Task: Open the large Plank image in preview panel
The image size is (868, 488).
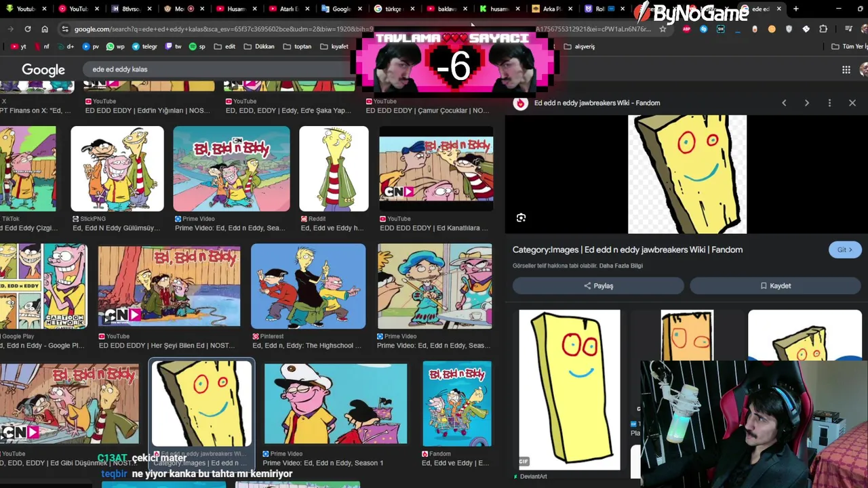Action: coord(687,174)
